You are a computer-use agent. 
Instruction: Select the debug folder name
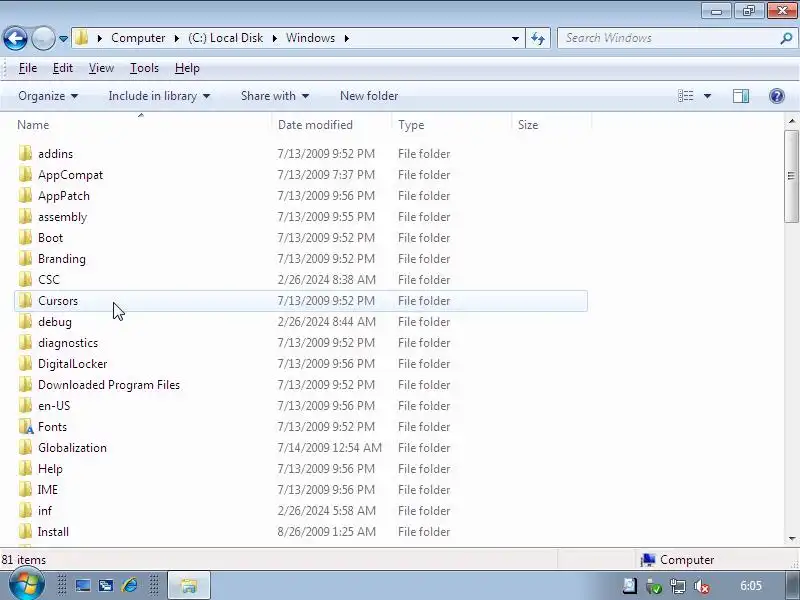point(55,322)
